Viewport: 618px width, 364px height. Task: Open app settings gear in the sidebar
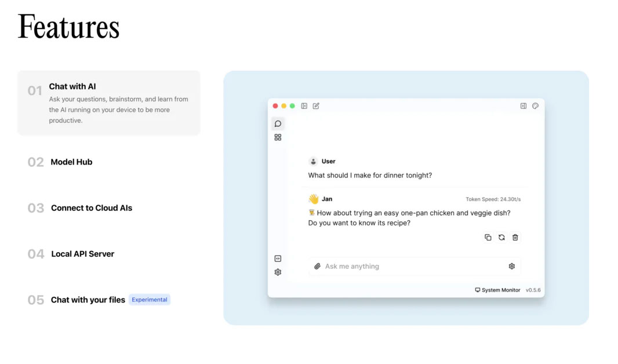point(278,272)
